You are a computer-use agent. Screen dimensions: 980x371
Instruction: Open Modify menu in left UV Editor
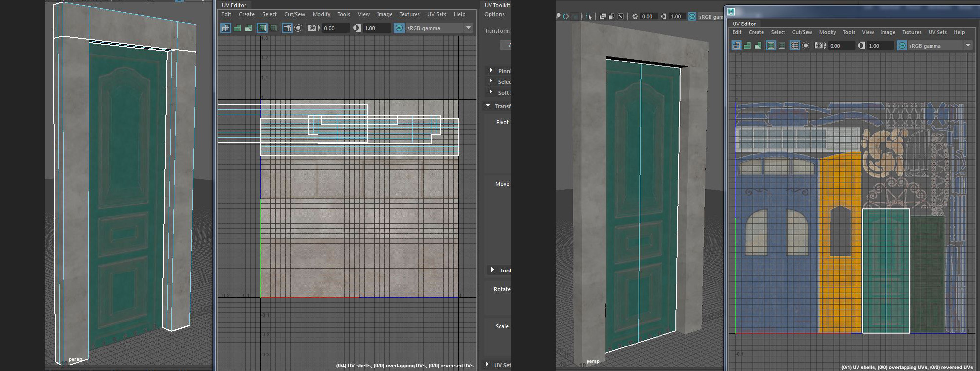tap(321, 14)
